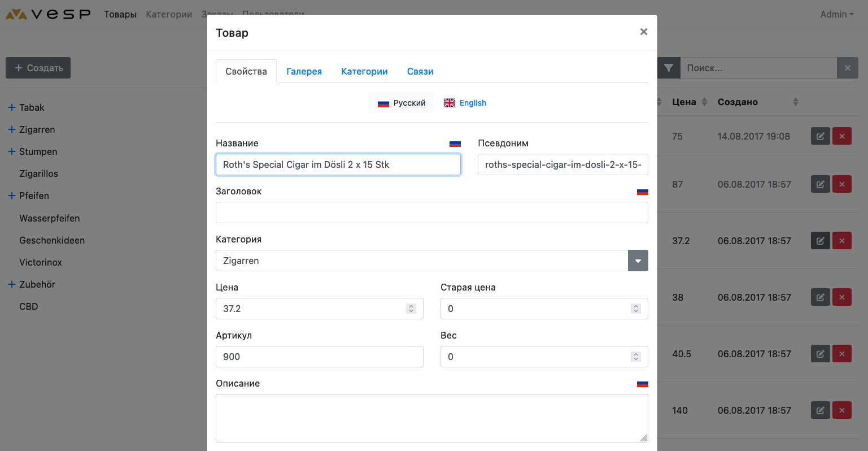This screenshot has width=868, height=451.
Task: Delete the product priced 87
Action: [841, 184]
